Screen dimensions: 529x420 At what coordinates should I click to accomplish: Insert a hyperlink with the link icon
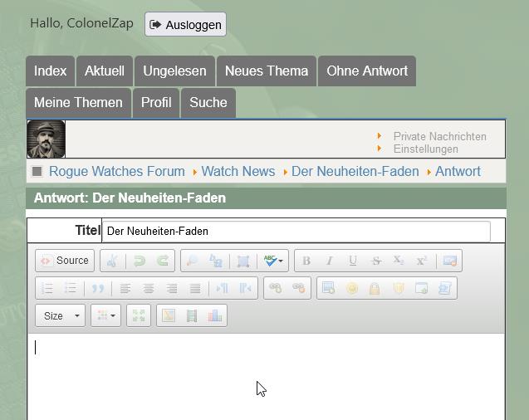click(x=275, y=288)
